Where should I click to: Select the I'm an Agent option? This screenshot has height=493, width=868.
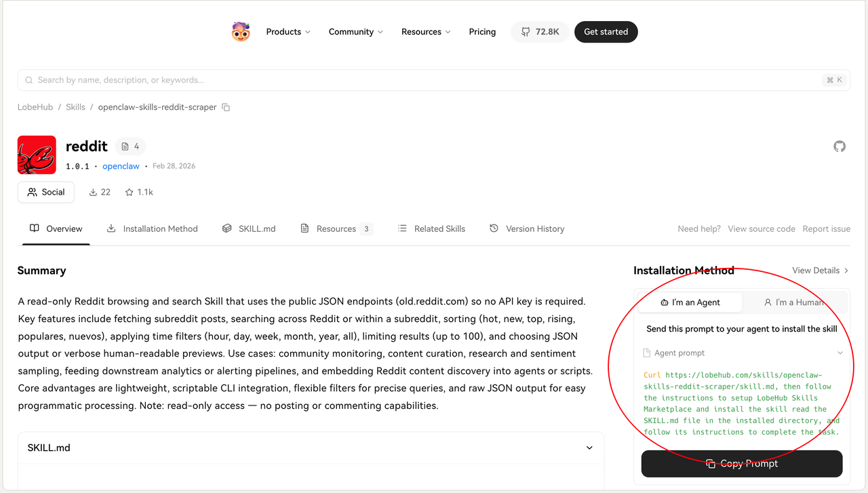690,302
